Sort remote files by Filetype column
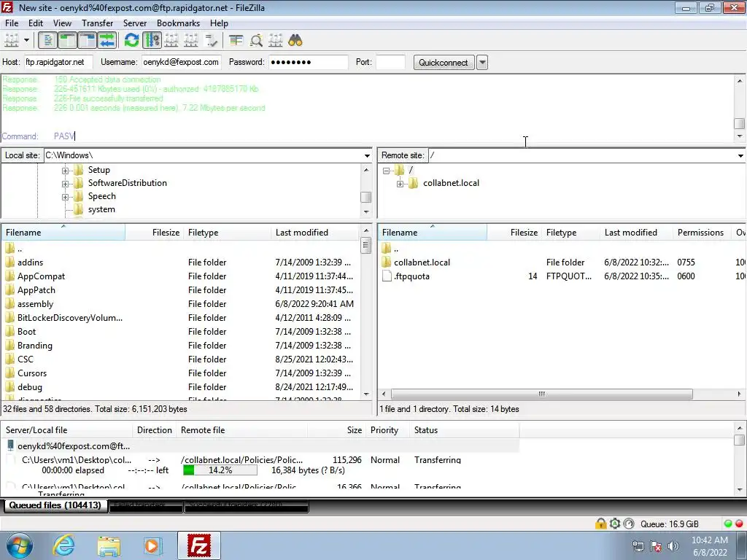Image resolution: width=747 pixels, height=560 pixels. pos(570,233)
